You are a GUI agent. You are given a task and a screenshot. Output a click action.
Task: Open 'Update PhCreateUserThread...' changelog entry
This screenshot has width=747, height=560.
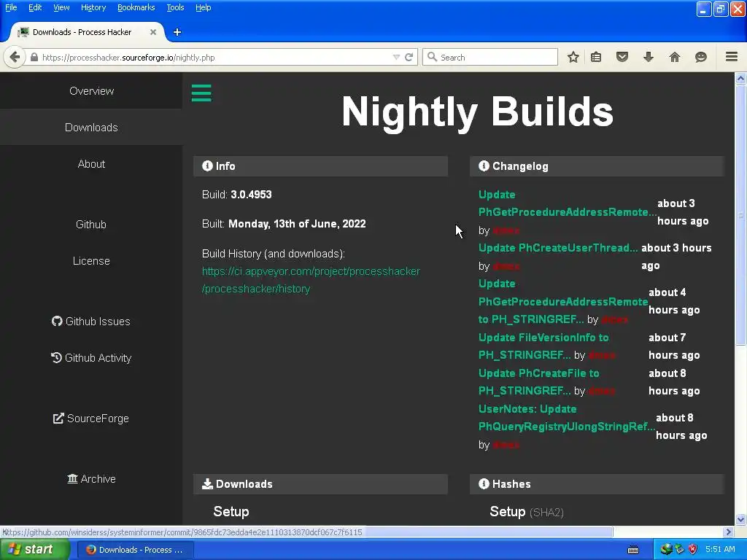[558, 248]
